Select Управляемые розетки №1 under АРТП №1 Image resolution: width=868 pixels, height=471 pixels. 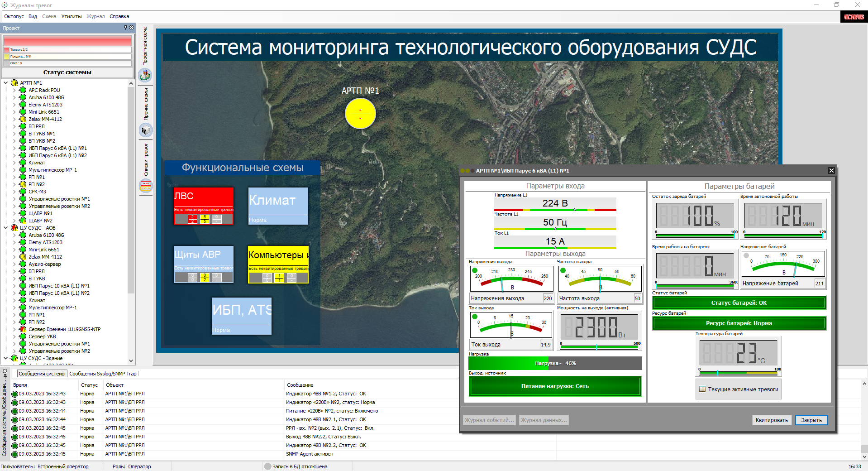click(x=59, y=199)
